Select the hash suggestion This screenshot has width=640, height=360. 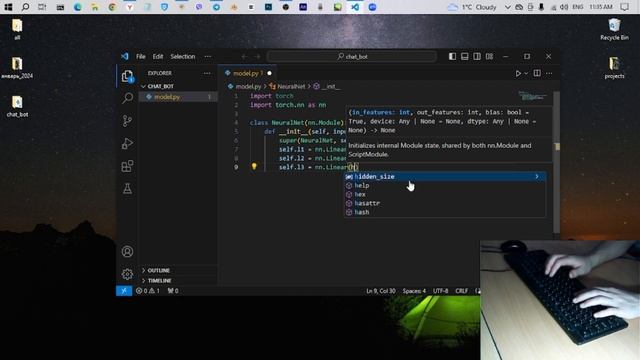click(445, 212)
